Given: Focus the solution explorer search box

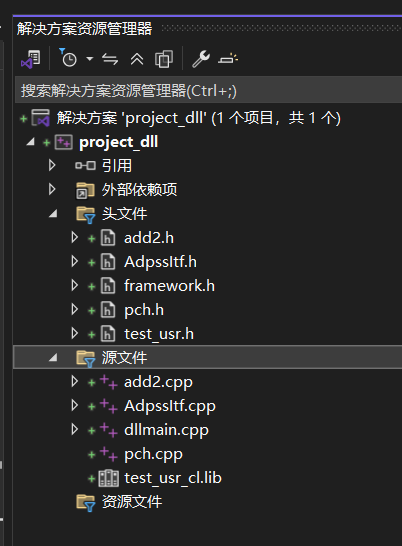Looking at the screenshot, I should coord(208,91).
